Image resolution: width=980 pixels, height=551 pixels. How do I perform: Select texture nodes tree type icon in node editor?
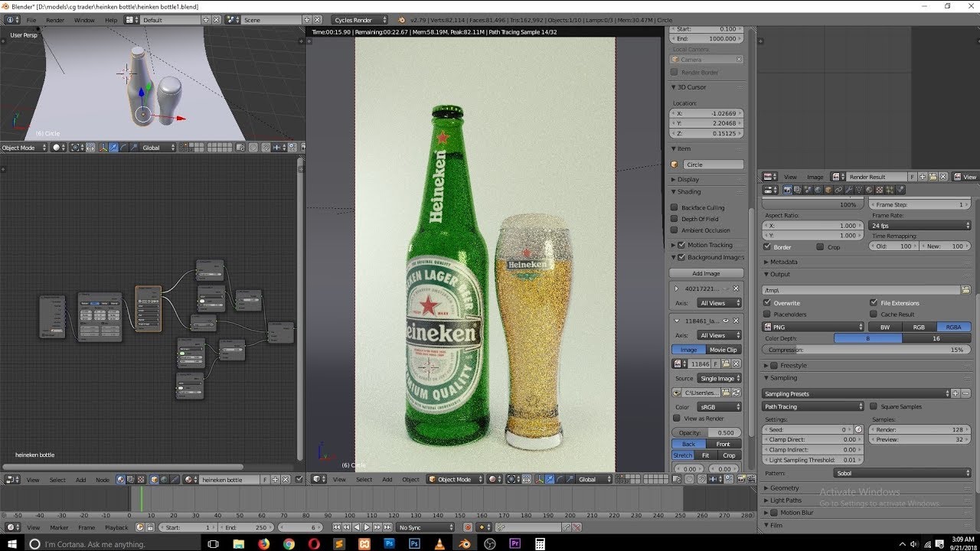pyautogui.click(x=141, y=480)
